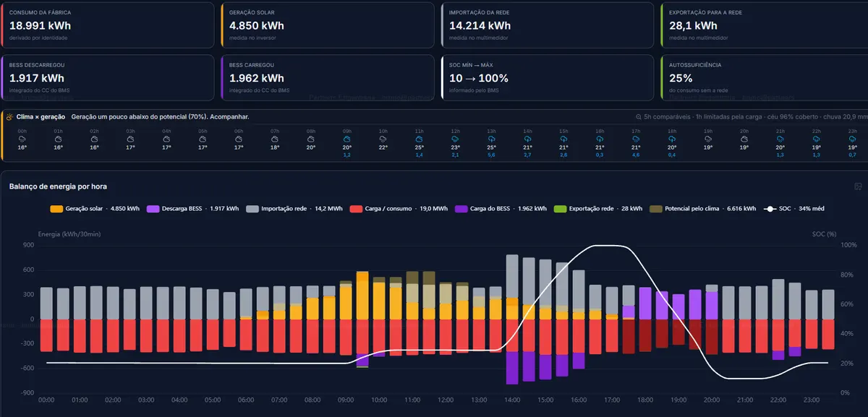This screenshot has height=417, width=868.
Task: Click the 18h rain weather icon
Action: (672, 139)
